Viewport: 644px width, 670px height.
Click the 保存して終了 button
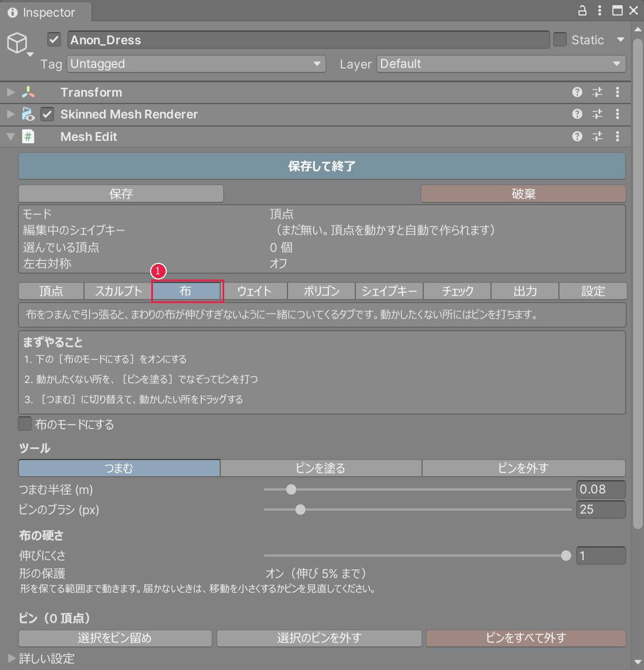click(x=322, y=166)
